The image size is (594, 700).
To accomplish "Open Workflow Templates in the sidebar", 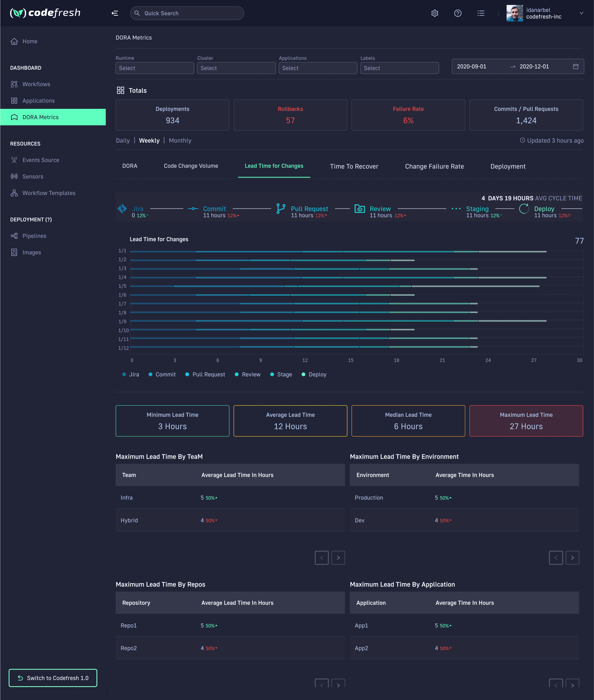I will (x=49, y=193).
